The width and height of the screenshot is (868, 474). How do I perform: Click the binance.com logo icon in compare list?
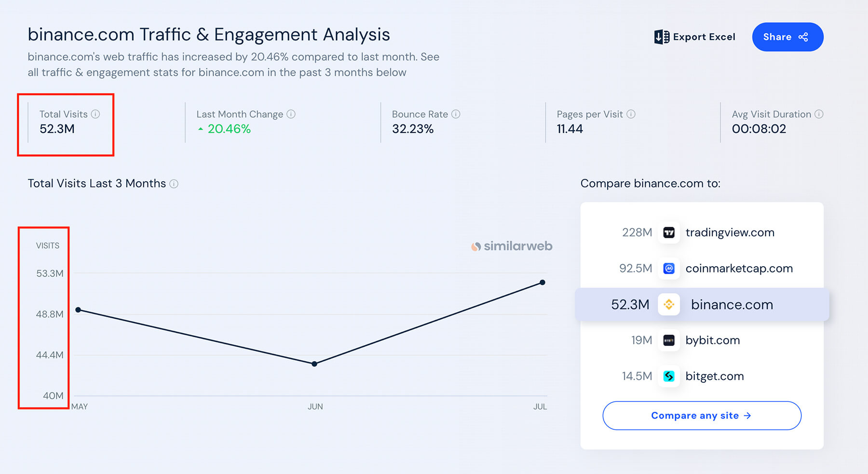click(x=669, y=305)
